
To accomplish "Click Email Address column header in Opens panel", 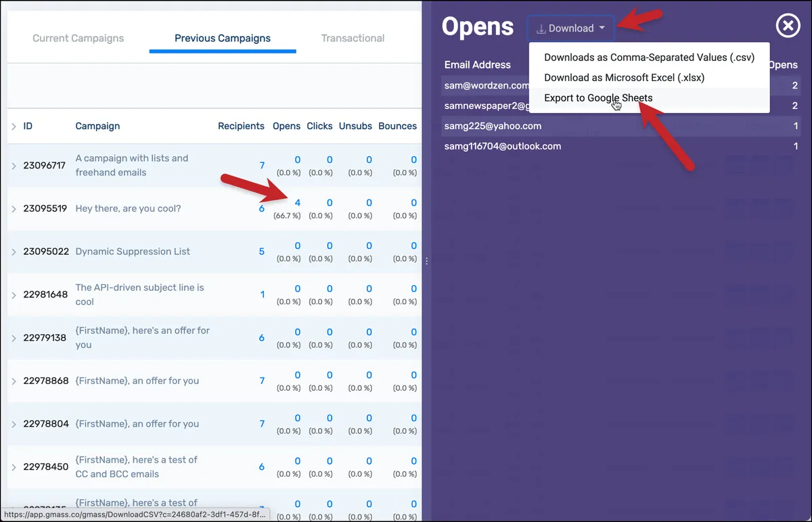I will point(478,65).
